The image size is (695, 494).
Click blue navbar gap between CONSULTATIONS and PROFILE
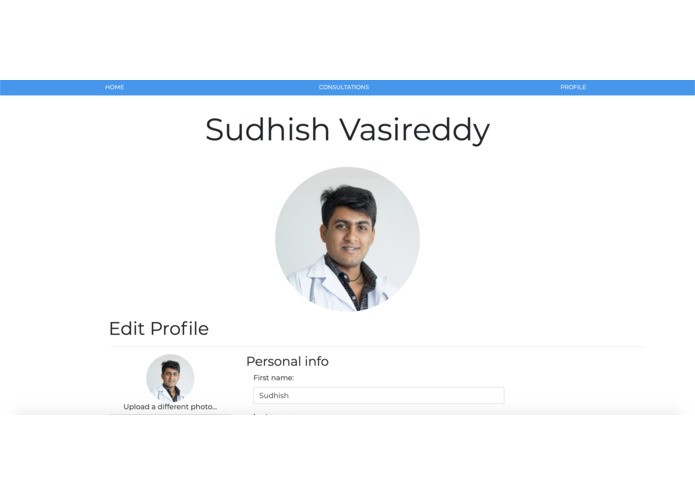pyautogui.click(x=465, y=87)
